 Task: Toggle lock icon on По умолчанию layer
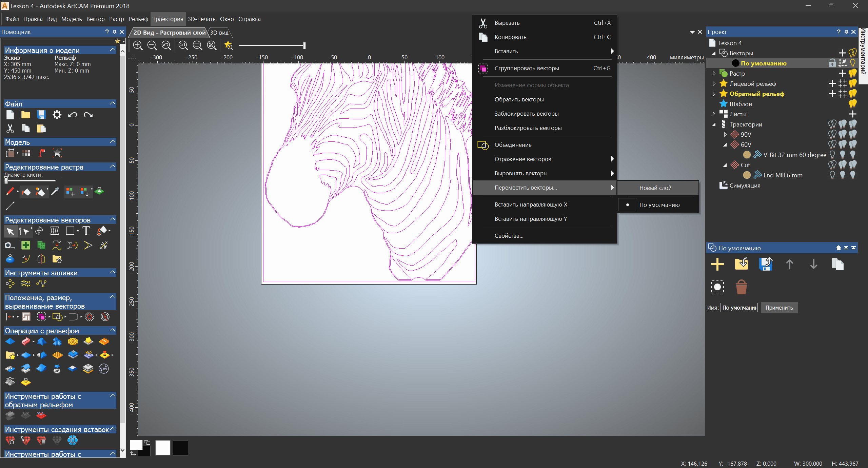832,63
